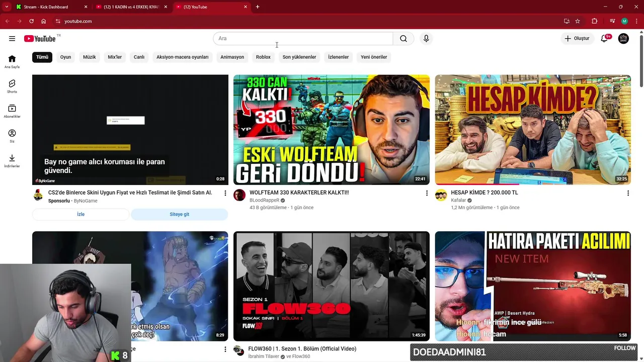The height and width of the screenshot is (362, 644).
Task: Open the YouTube hamburger guide menu
Action: tap(12, 39)
